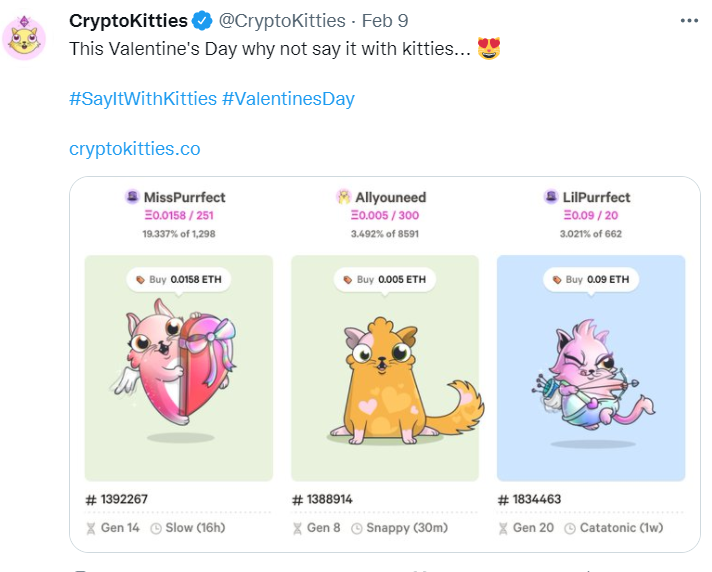Click the Buy 0.0158 ETH tag
Viewport: 712px width, 572px height.
click(x=178, y=280)
